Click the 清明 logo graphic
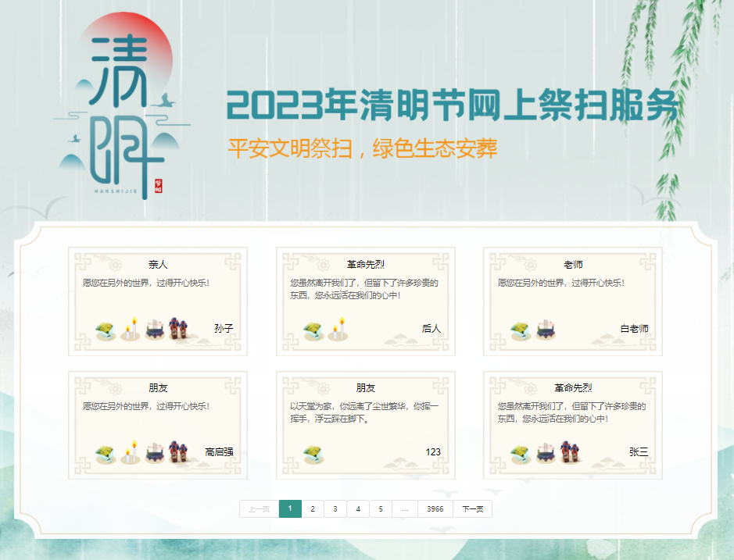Viewport: 734px width, 560px height. (x=123, y=106)
